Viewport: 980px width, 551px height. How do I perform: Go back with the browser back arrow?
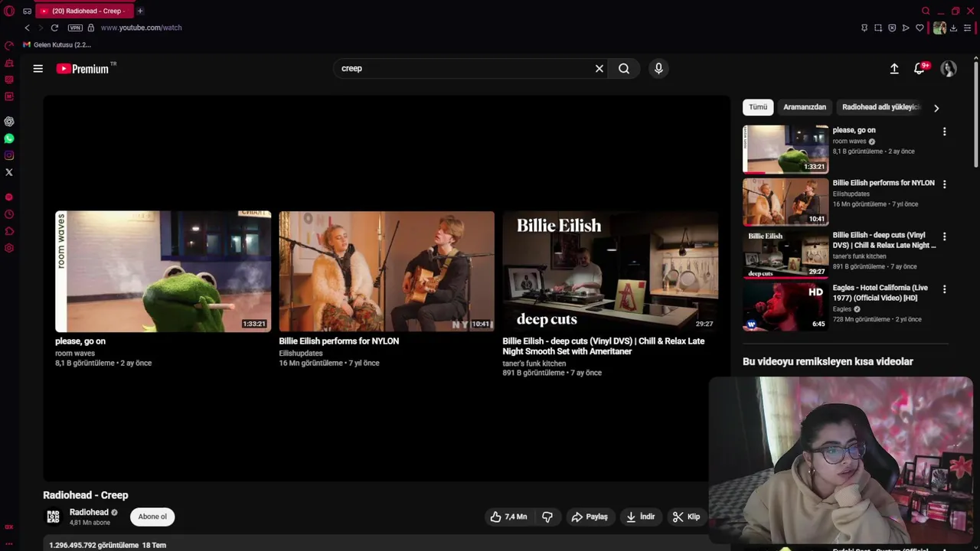click(x=27, y=28)
